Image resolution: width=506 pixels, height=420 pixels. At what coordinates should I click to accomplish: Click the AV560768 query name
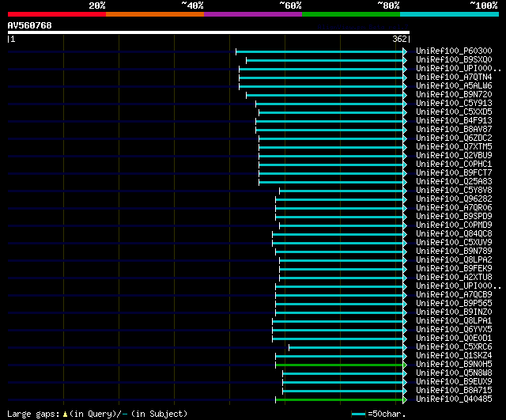(x=30, y=25)
